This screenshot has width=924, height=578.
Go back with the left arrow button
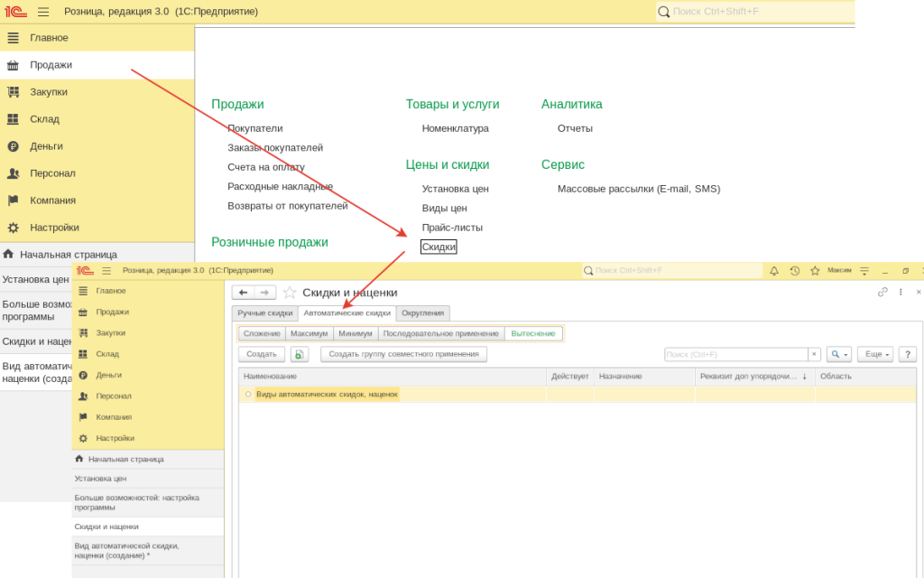tap(243, 293)
